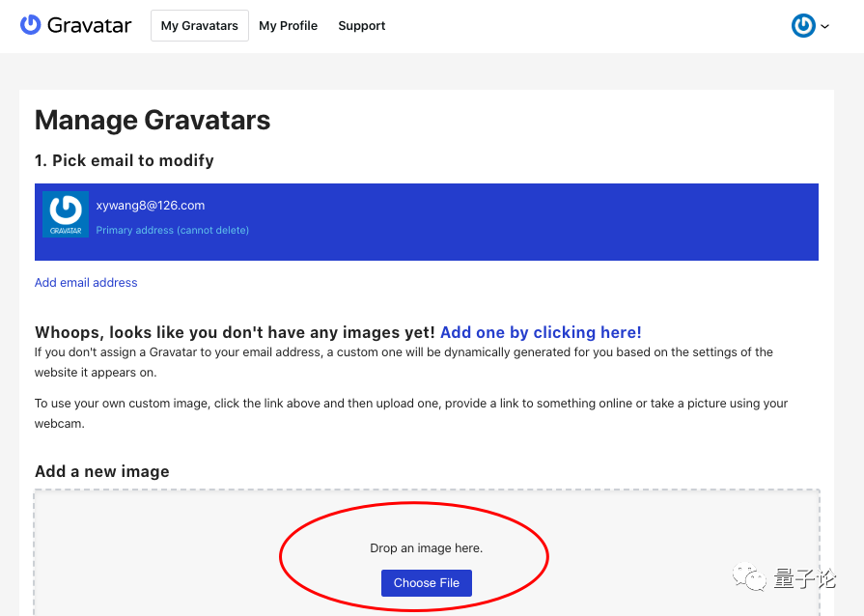This screenshot has width=864, height=616.
Task: Go to My Profile menu item
Action: (x=289, y=26)
